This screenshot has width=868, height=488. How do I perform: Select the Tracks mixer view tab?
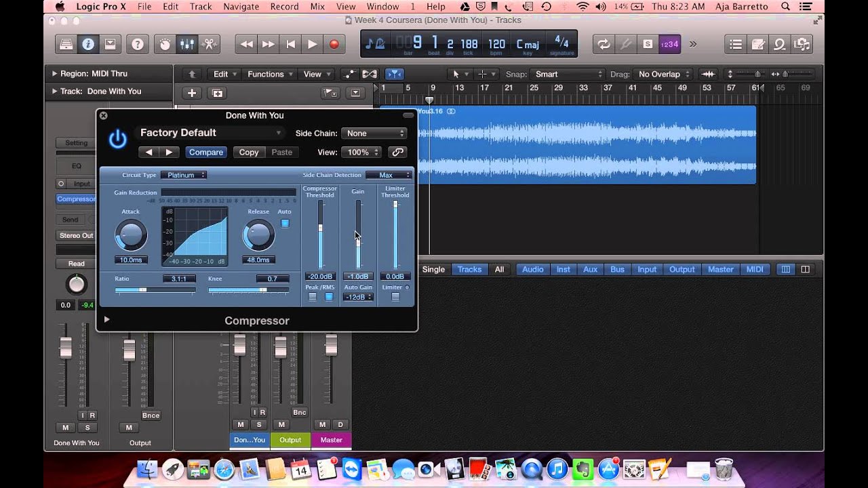pos(469,269)
